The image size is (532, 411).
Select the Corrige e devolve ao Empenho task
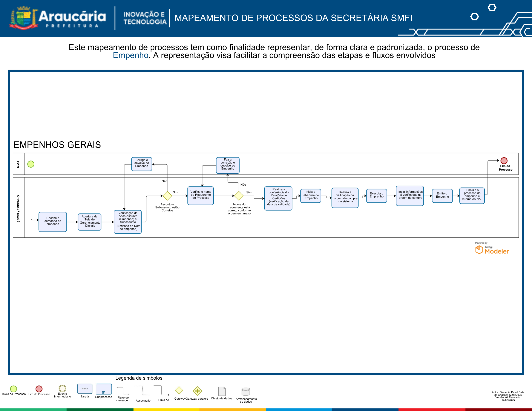[x=142, y=164]
